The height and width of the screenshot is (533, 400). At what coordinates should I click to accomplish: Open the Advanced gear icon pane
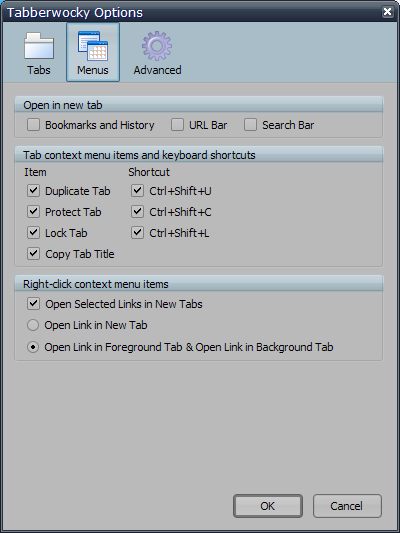pos(157,53)
